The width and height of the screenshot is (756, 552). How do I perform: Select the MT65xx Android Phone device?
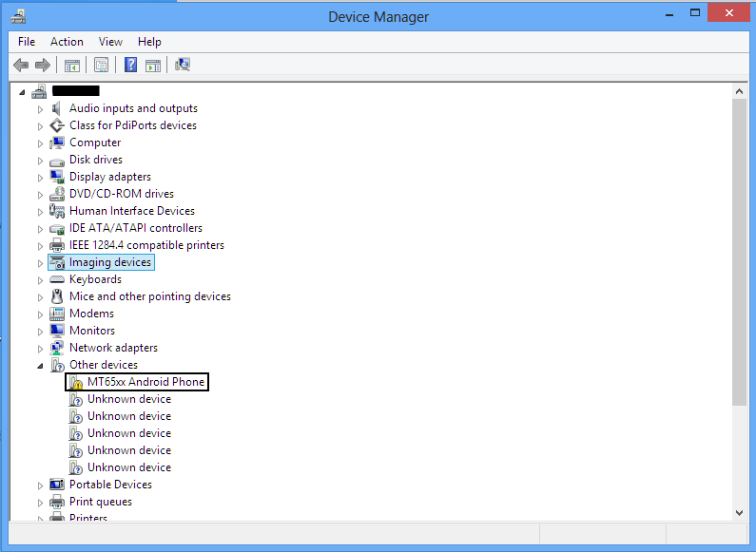[145, 382]
